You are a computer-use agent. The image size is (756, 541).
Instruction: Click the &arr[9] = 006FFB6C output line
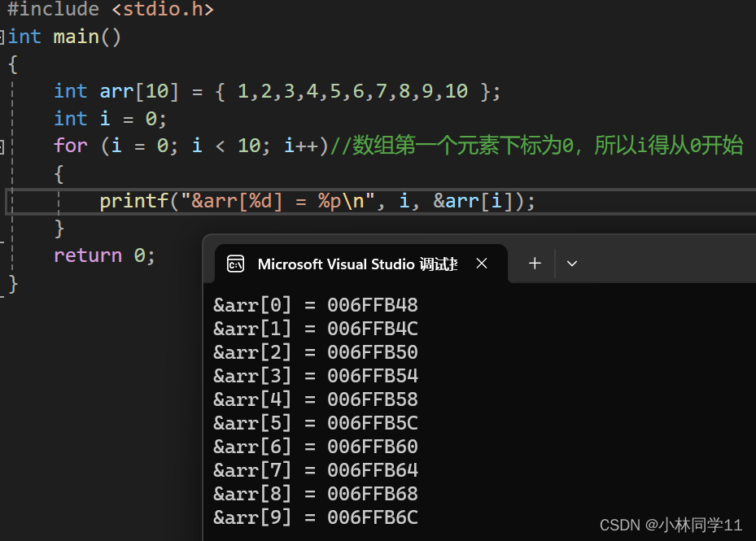316,518
